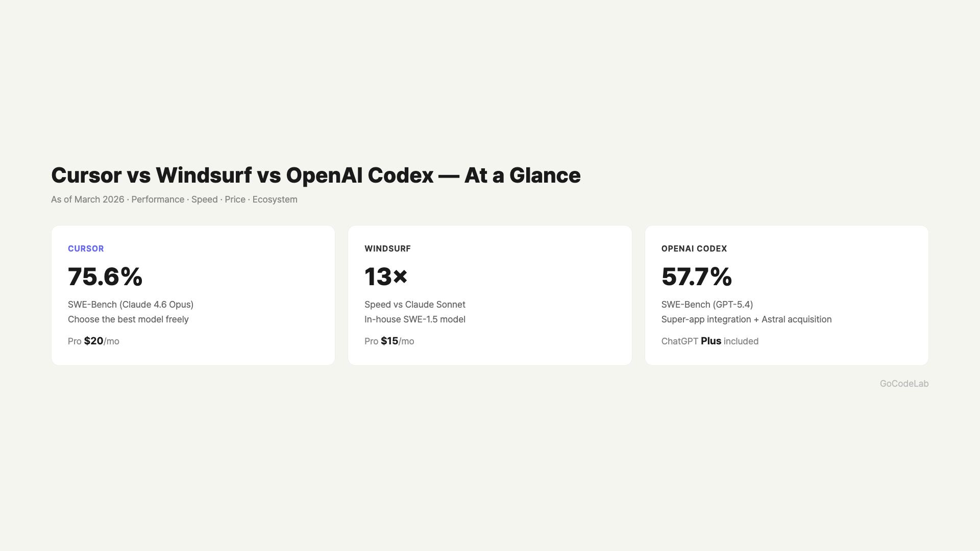The image size is (980, 551).
Task: Select the WINDSURF card label
Action: pyautogui.click(x=387, y=248)
